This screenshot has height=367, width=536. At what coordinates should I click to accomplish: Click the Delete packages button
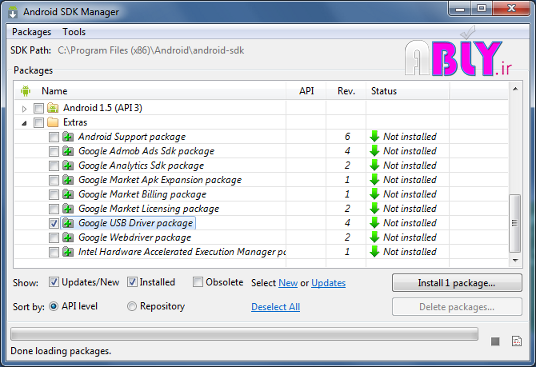(x=457, y=307)
